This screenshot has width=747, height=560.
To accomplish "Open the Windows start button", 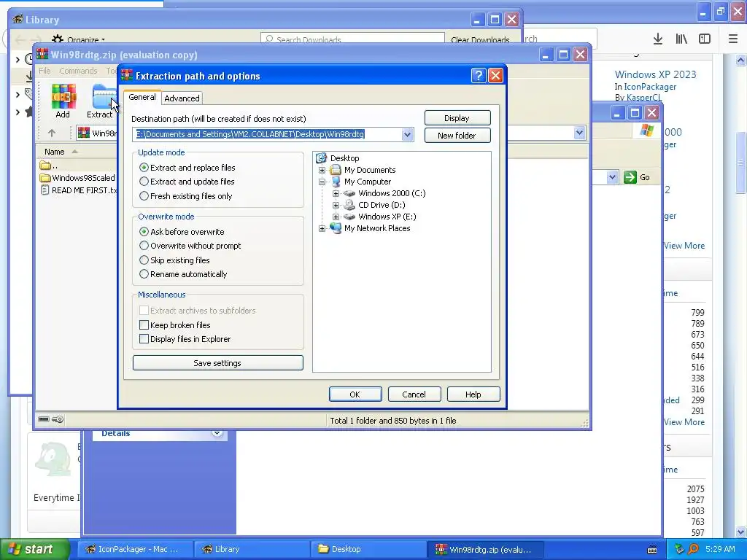I will coord(34,549).
